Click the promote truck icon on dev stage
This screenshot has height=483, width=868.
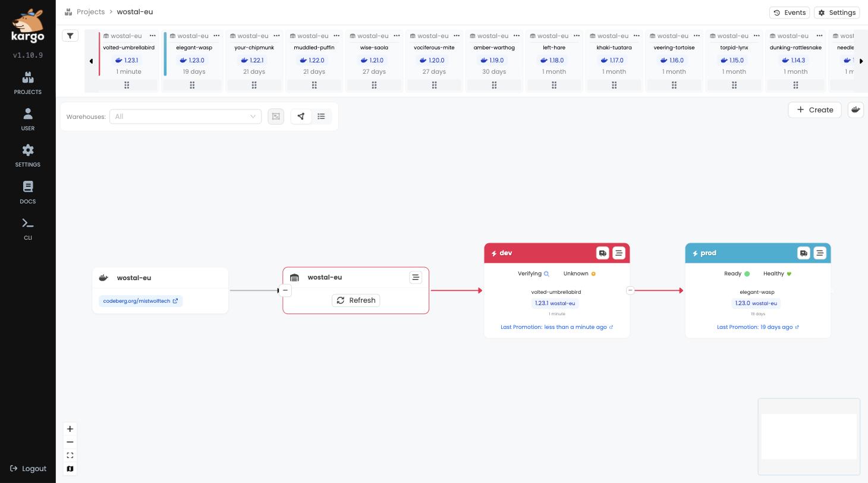(x=602, y=253)
